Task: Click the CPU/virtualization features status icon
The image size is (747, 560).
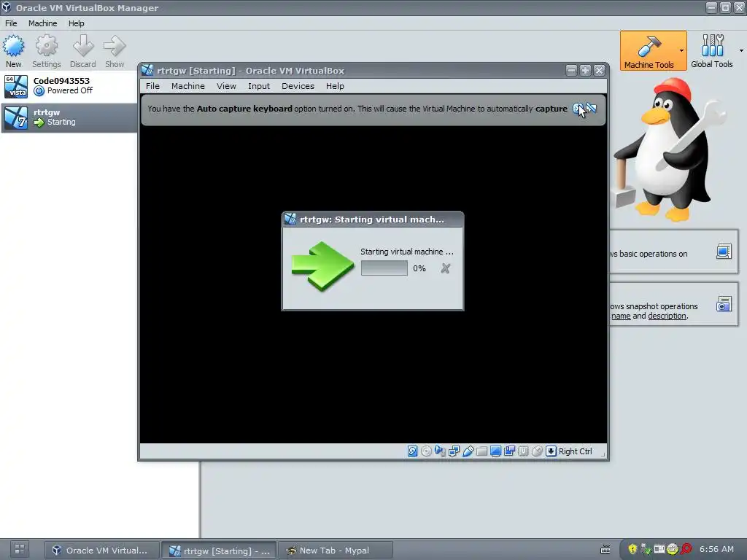Action: pos(523,451)
